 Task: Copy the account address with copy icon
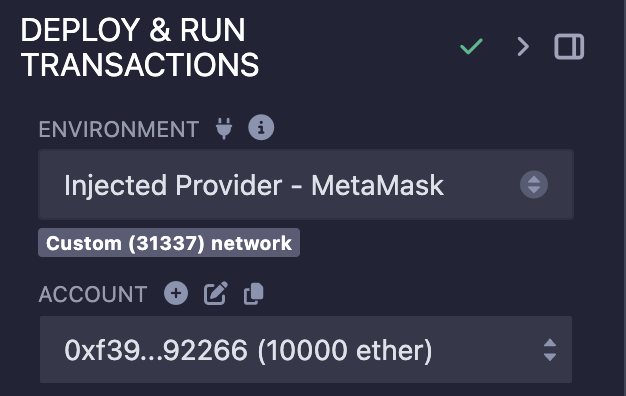coord(254,294)
